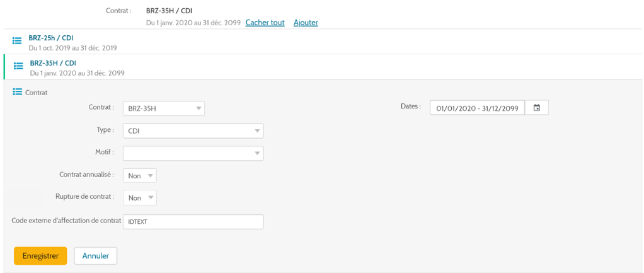644x273 pixels.
Task: Click the Enregistrer button
Action: tap(40, 256)
